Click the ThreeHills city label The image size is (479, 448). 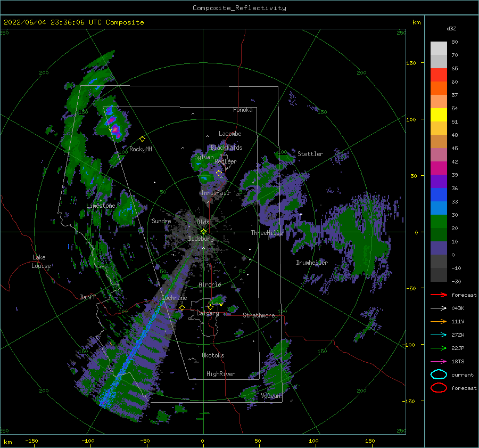(267, 233)
